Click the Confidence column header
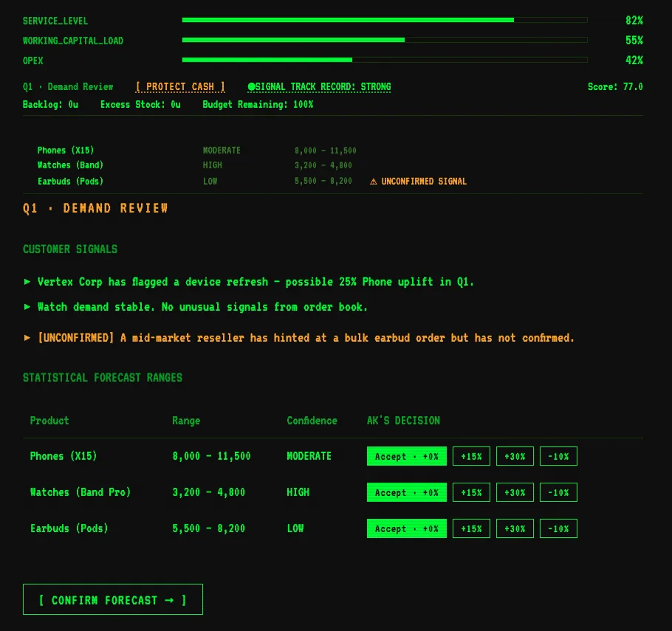 coord(312,421)
